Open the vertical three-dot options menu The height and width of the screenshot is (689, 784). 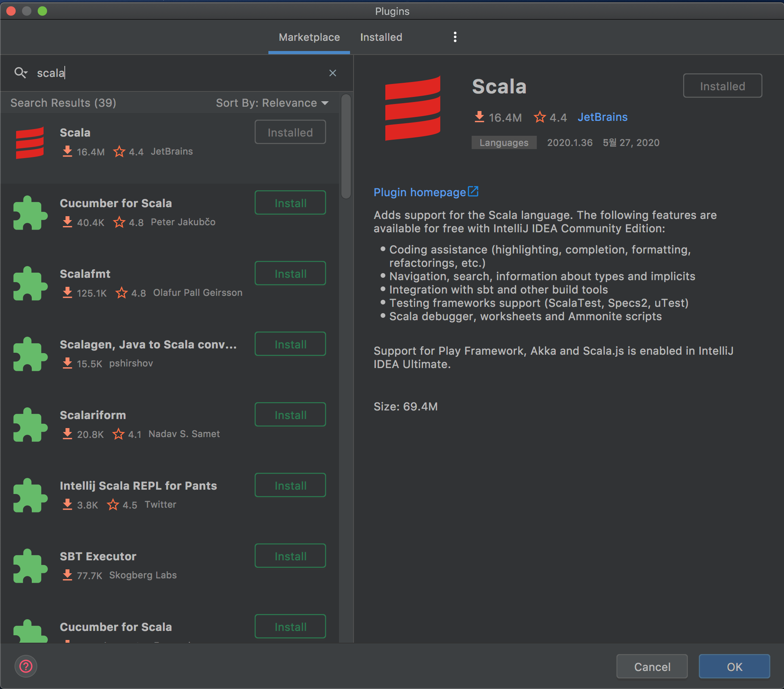click(455, 37)
